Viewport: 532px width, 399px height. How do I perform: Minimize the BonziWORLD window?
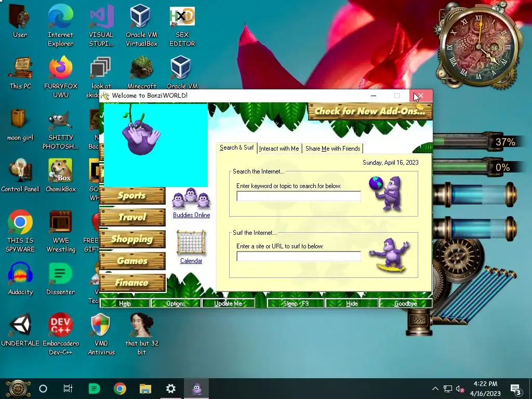click(x=374, y=96)
